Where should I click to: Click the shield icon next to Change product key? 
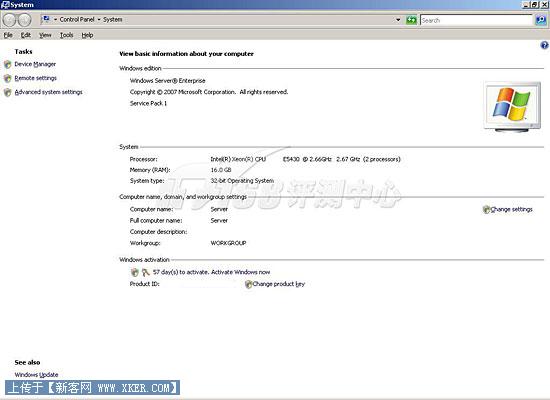tap(248, 284)
